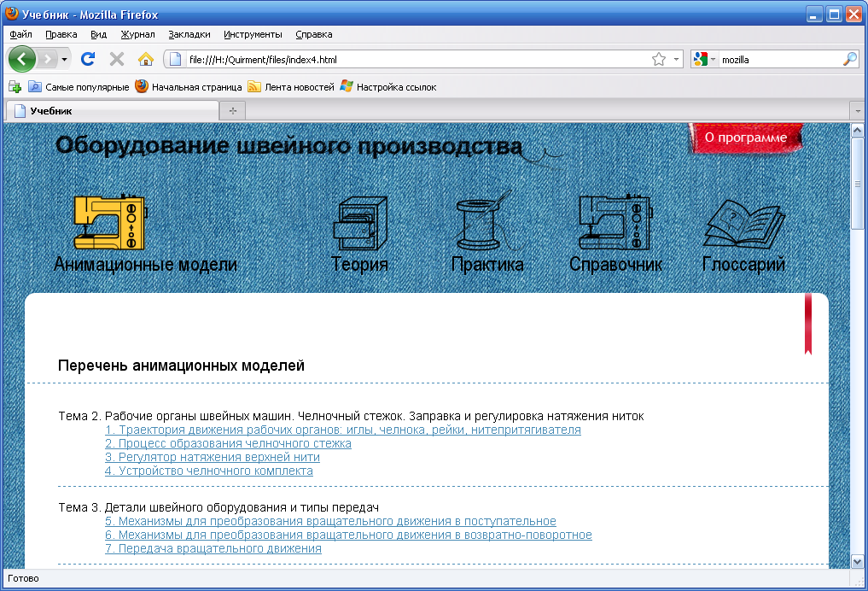This screenshot has width=868, height=591.
Task: Click the Тема 2 heading text
Action: 351,416
